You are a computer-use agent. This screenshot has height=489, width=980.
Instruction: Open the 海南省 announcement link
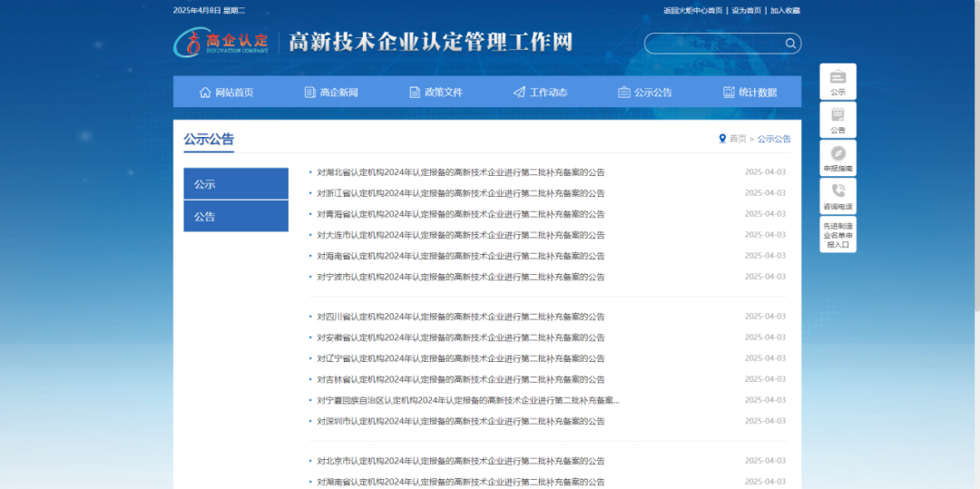461,256
